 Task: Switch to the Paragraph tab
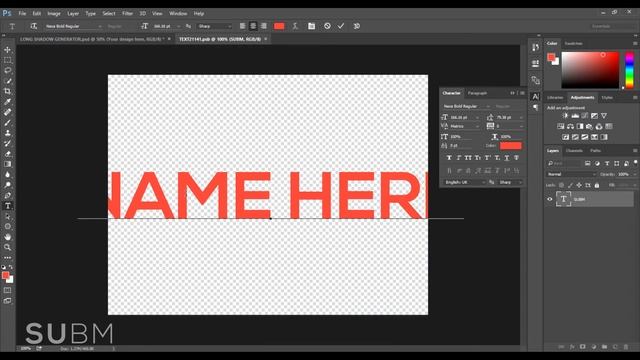[477, 93]
